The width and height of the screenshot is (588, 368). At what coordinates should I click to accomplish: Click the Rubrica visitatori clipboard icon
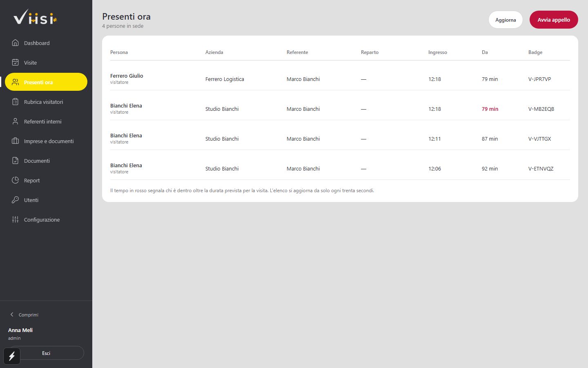[x=15, y=101]
